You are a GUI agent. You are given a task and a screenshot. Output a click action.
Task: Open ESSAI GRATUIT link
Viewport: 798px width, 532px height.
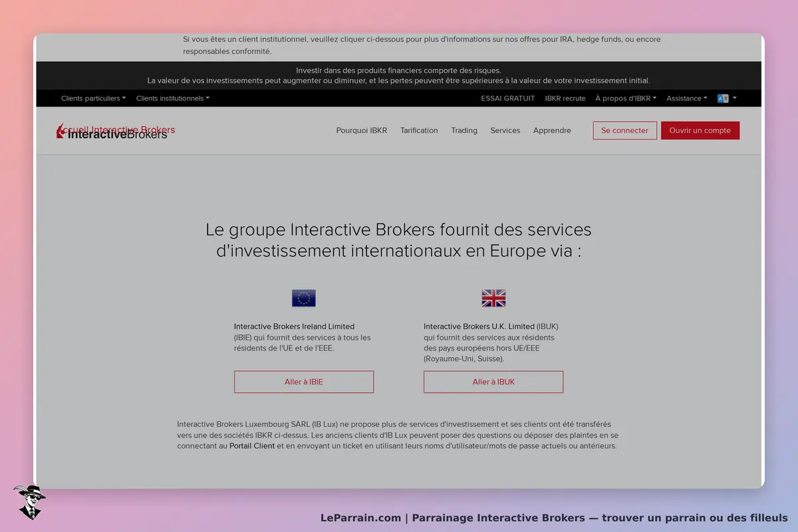pyautogui.click(x=508, y=98)
